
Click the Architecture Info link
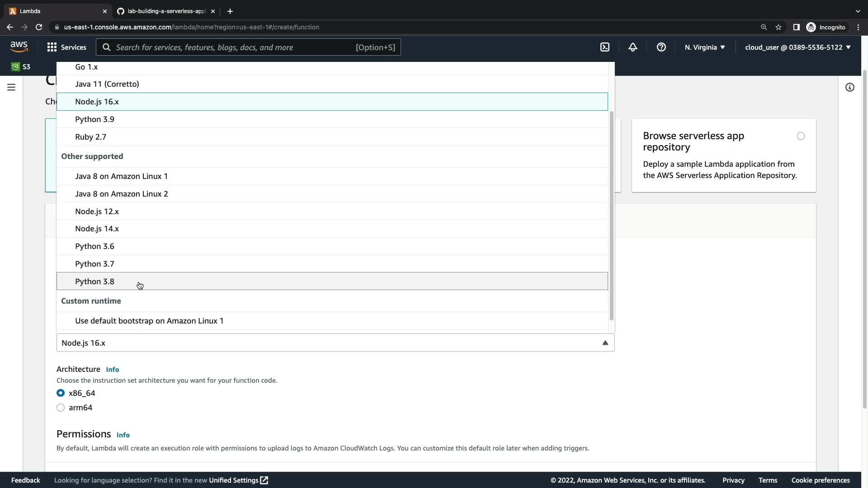(112, 370)
